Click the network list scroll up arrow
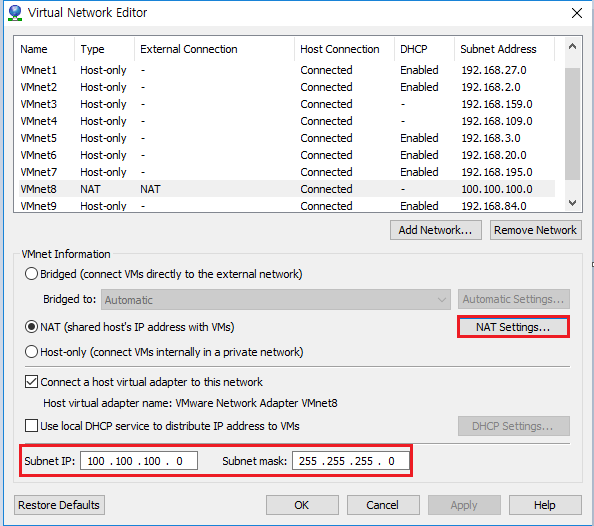The width and height of the screenshot is (594, 526). tap(572, 47)
